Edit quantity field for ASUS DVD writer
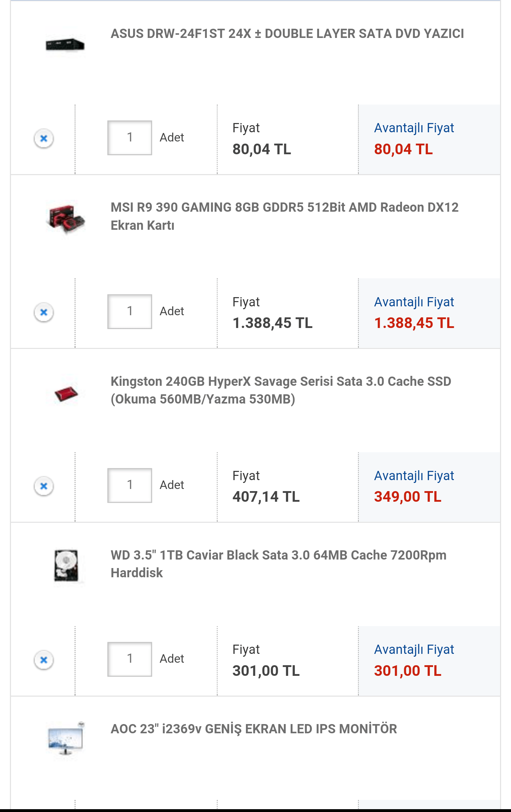511x812 pixels. (130, 138)
